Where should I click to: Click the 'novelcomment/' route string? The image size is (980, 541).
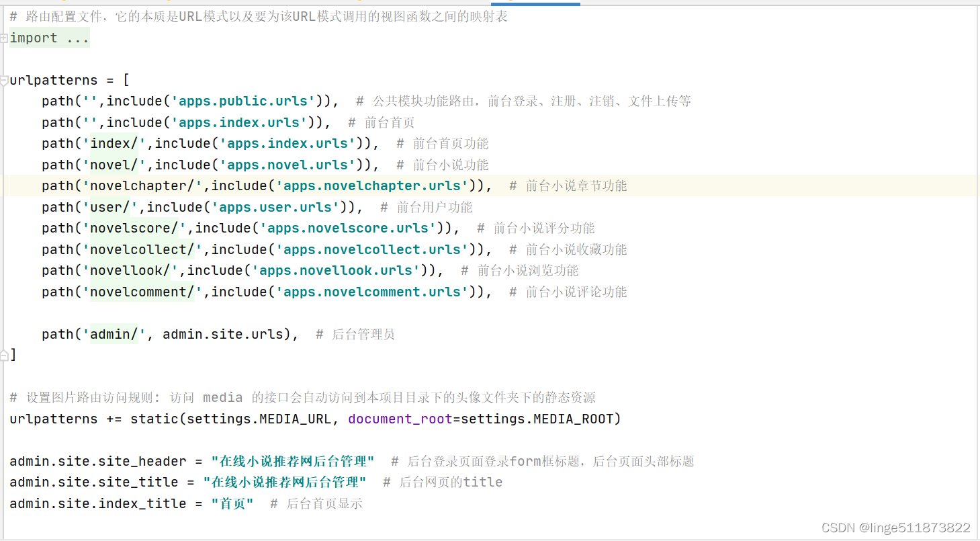[142, 292]
